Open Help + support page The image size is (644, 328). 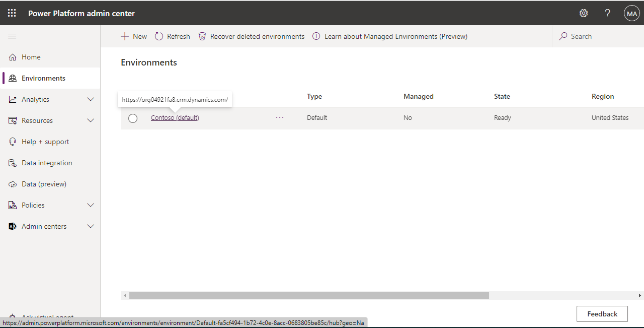50,142
